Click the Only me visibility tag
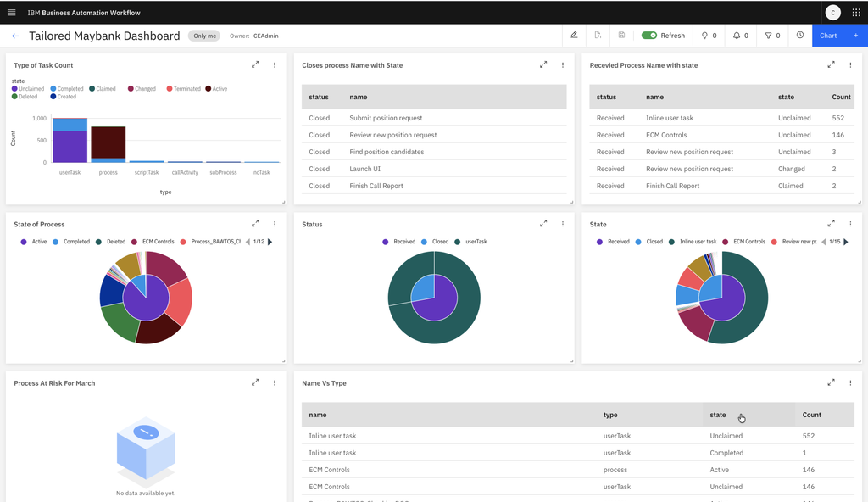Viewport: 868px width, 502px height. 204,36
